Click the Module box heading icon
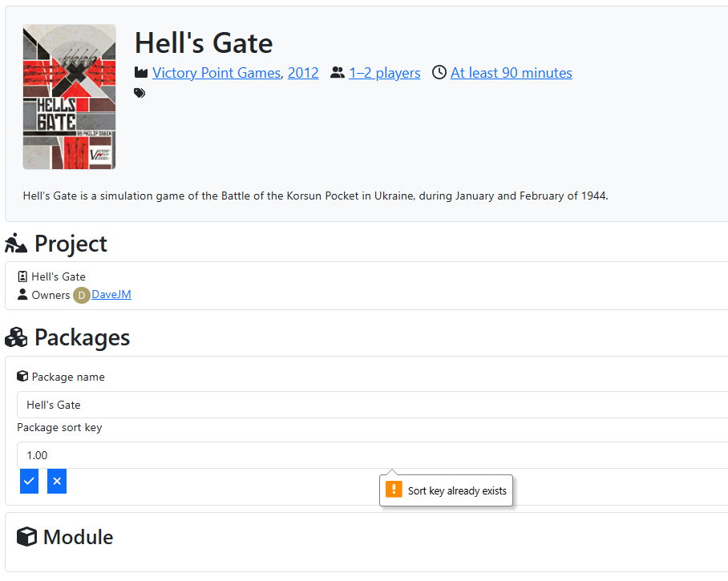The height and width of the screenshot is (581, 728). (27, 537)
